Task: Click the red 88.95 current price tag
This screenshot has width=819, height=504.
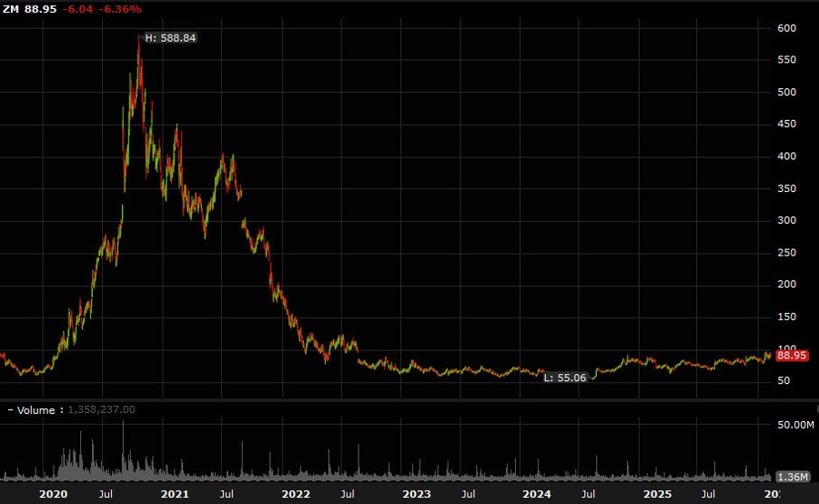Action: click(x=792, y=356)
